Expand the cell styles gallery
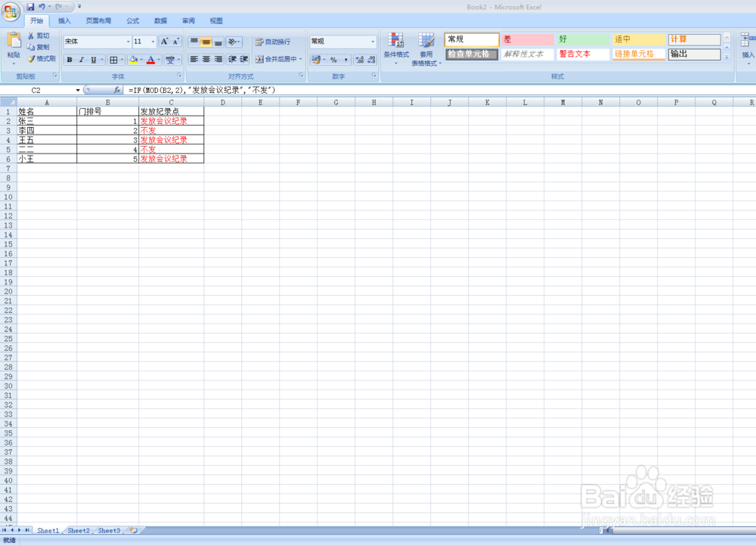Screen dimensions: 756x546 pos(727,57)
